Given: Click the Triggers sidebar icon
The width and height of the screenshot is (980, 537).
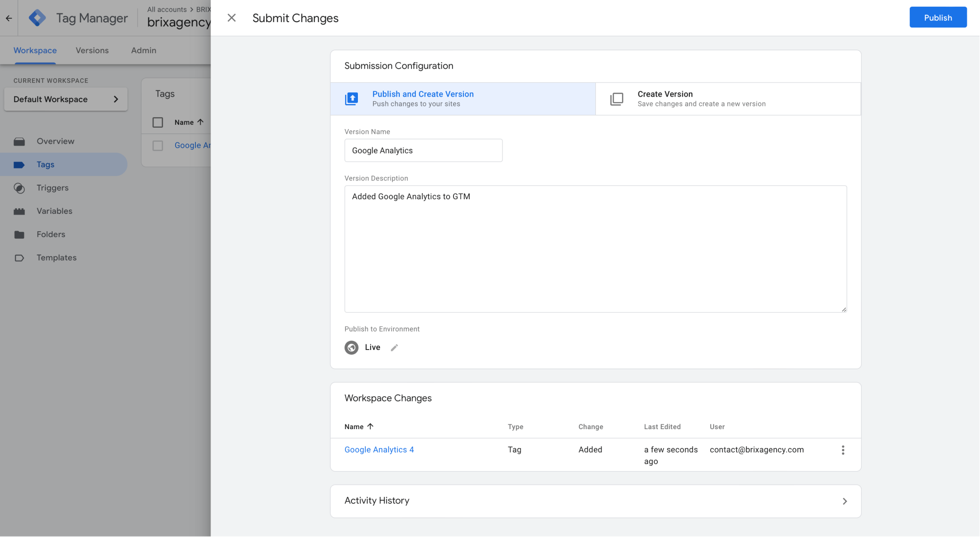Looking at the screenshot, I should click(x=21, y=187).
